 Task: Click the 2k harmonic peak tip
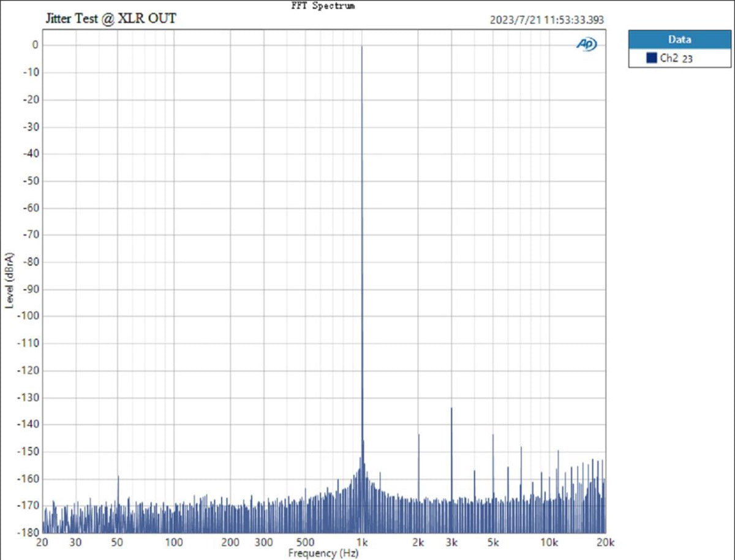click(418, 435)
